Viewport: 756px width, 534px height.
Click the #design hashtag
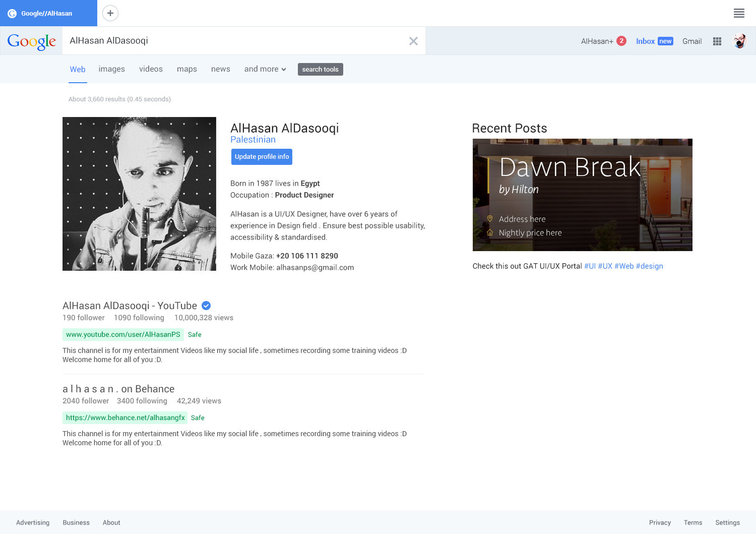[x=649, y=266]
